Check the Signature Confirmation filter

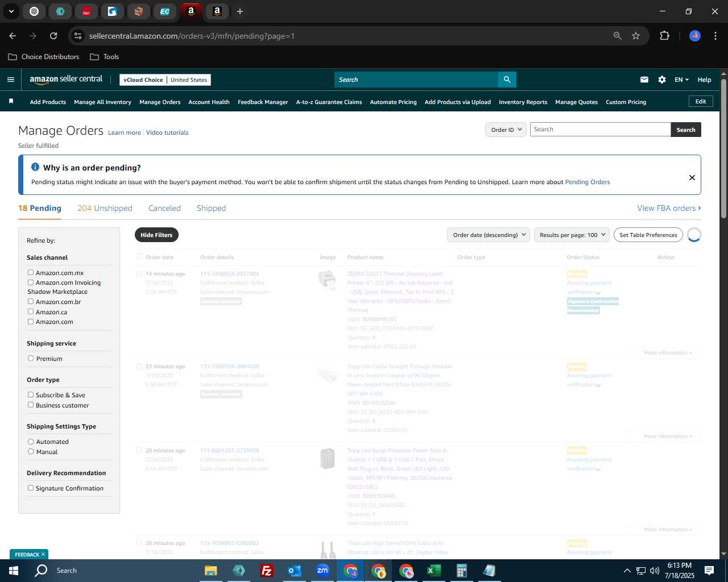(31, 488)
